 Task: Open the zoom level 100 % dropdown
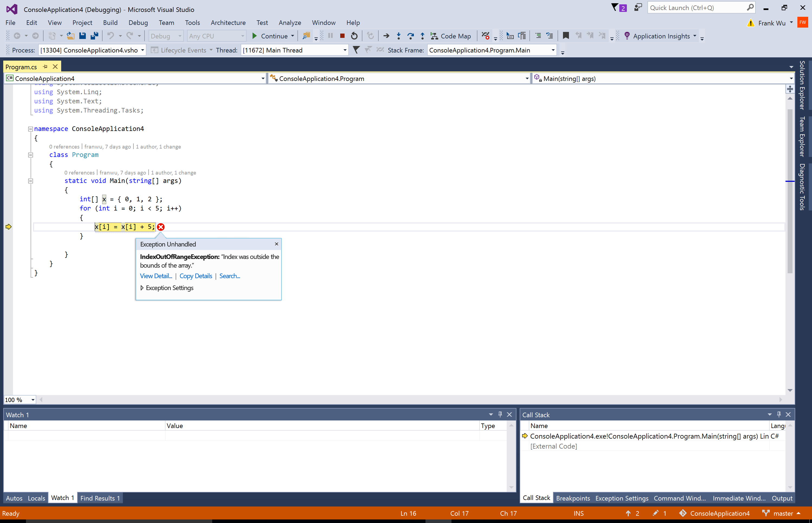click(33, 400)
